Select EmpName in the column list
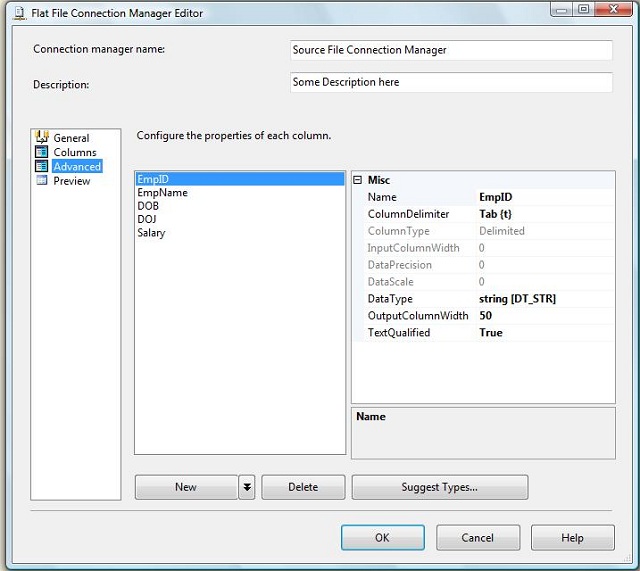 pos(162,193)
